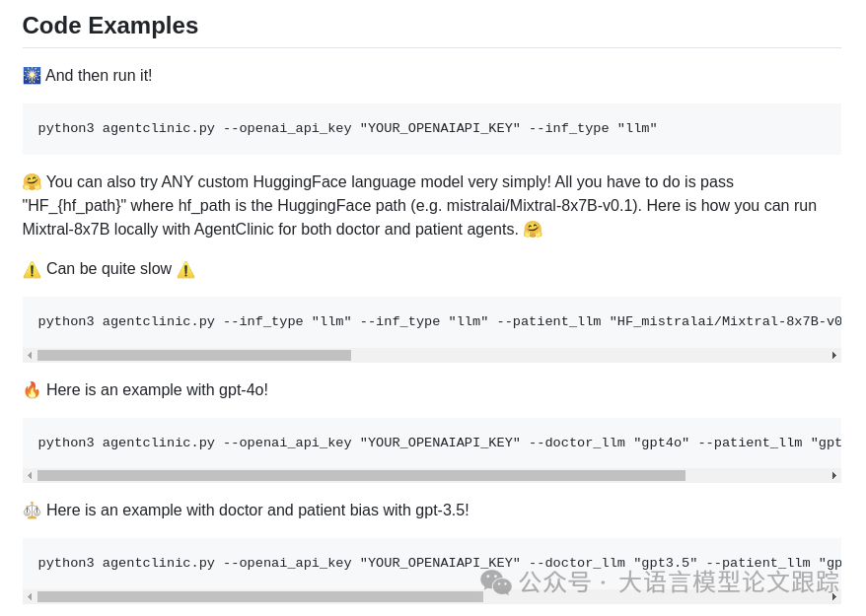This screenshot has height=616, width=866.
Task: Click the sparkler emoji before "And then run it!"
Action: point(32,76)
